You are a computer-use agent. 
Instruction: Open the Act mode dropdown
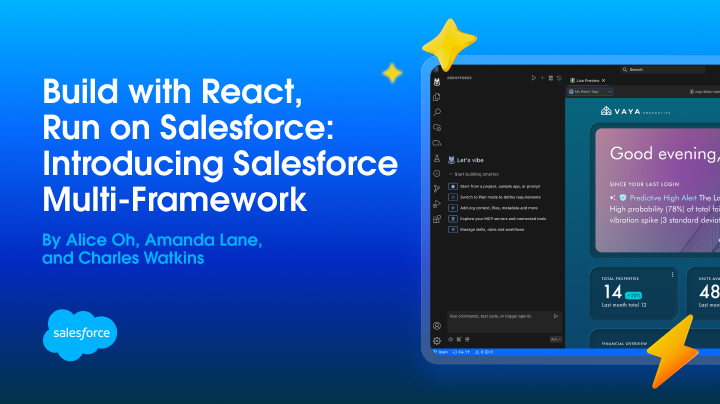[x=555, y=339]
